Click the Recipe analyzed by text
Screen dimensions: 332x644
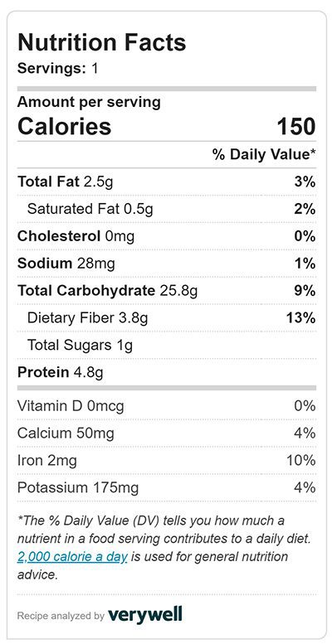(x=61, y=616)
